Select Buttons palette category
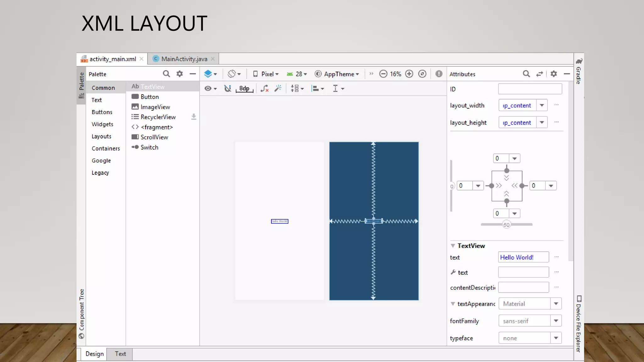Image resolution: width=644 pixels, height=362 pixels. (x=106, y=112)
